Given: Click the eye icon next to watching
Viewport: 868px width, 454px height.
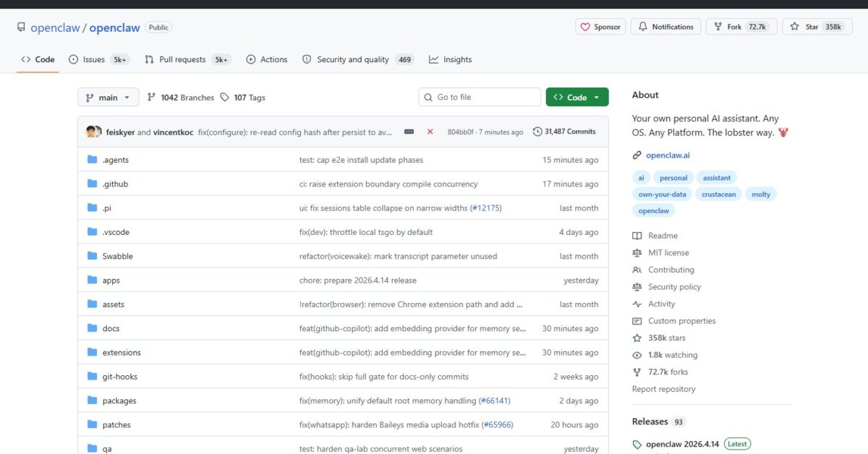Looking at the screenshot, I should point(637,355).
